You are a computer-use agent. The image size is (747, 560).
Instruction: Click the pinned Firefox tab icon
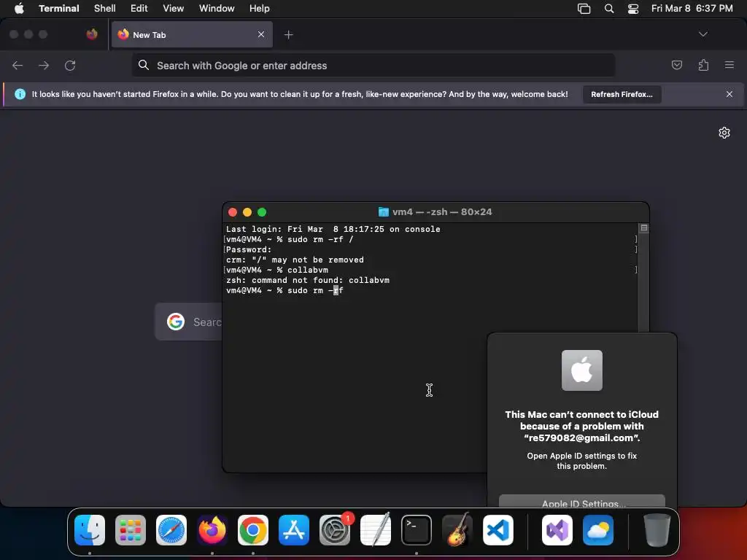click(92, 34)
